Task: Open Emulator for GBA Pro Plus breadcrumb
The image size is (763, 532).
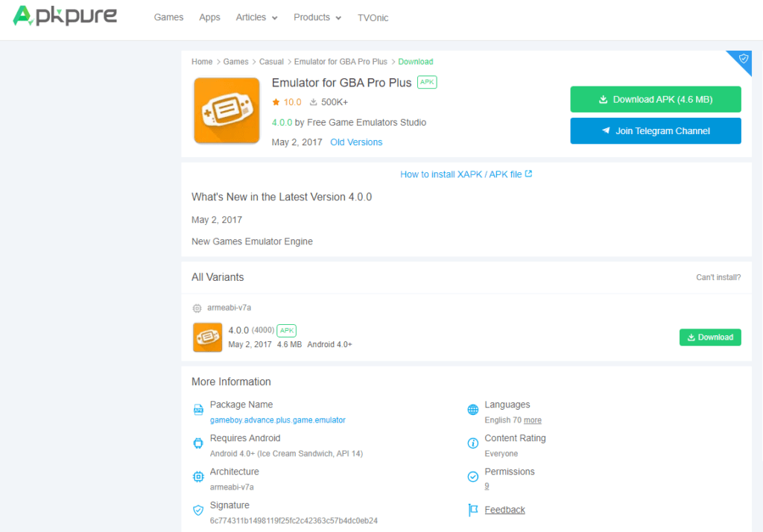Action: [x=341, y=62]
